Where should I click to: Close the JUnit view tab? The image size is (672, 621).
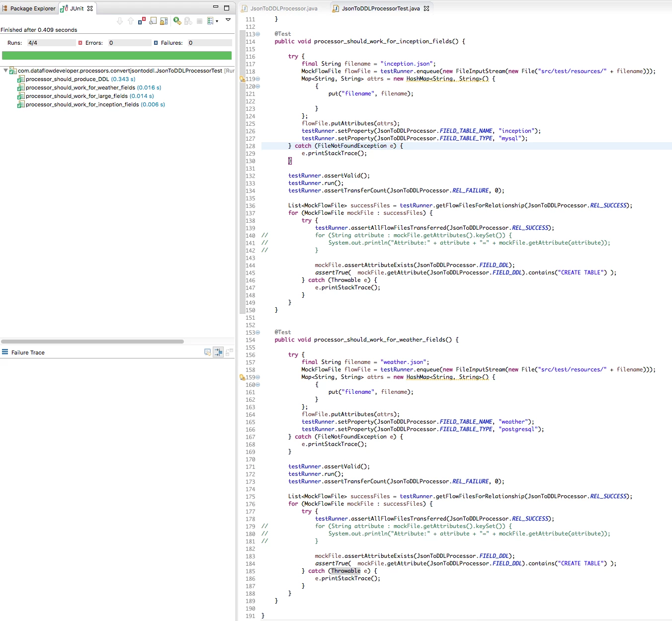(x=90, y=8)
